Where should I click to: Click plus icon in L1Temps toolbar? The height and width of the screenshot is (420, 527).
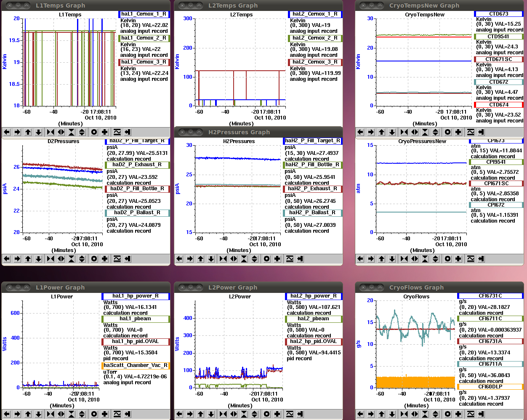[105, 132]
